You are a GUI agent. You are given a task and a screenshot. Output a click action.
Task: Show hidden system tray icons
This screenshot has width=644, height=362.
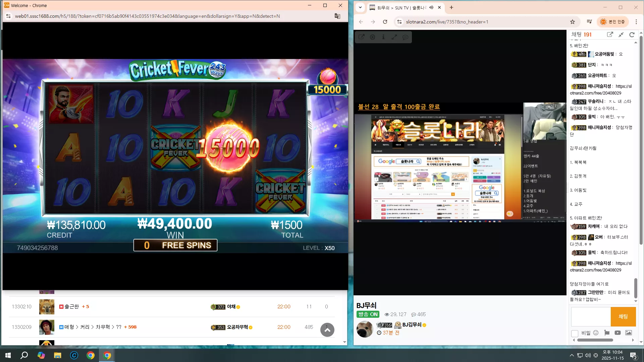pyautogui.click(x=572, y=355)
